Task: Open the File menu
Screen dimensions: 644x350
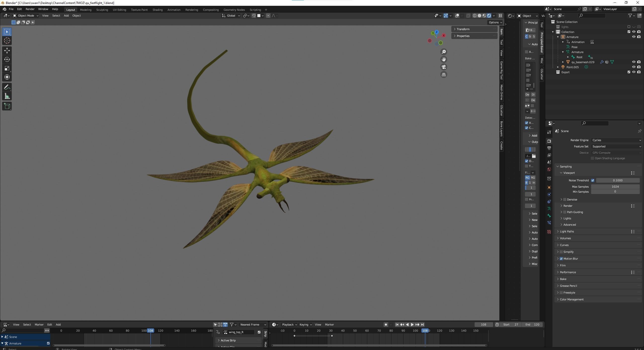Action: 11,9
